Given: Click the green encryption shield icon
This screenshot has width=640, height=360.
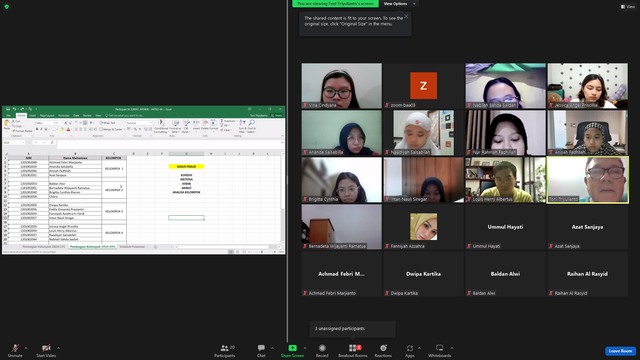Looking at the screenshot, I should 7,7.
